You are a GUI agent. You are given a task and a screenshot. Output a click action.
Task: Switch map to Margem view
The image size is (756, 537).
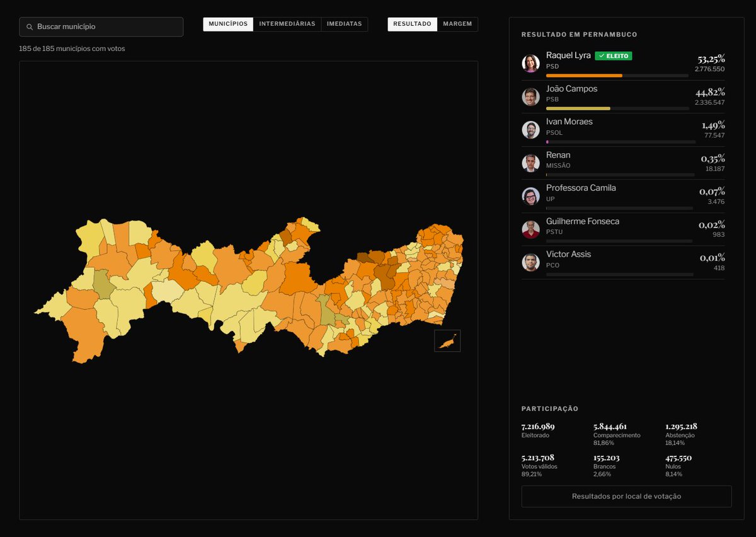[457, 24]
